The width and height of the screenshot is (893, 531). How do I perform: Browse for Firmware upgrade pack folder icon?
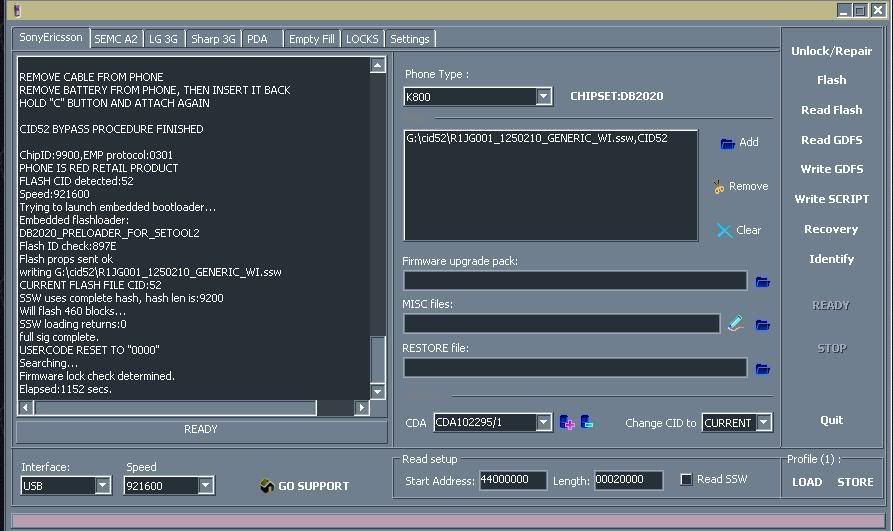coord(763,281)
